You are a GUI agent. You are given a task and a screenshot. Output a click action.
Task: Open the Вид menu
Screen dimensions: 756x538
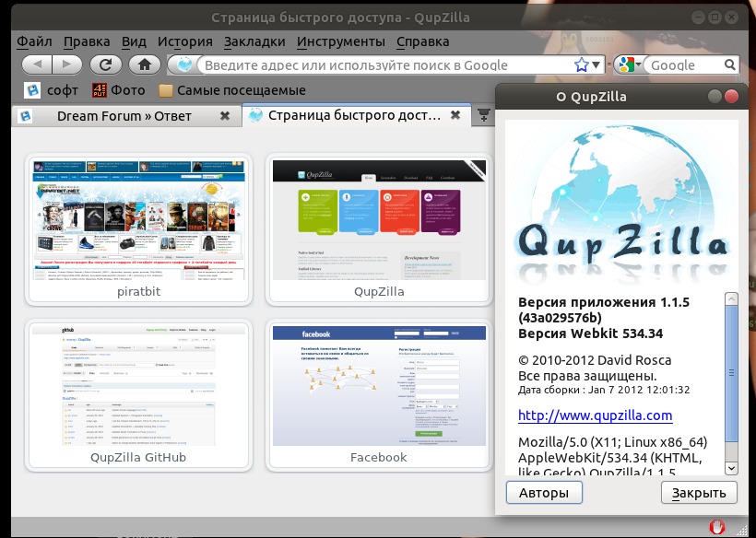click(x=134, y=41)
